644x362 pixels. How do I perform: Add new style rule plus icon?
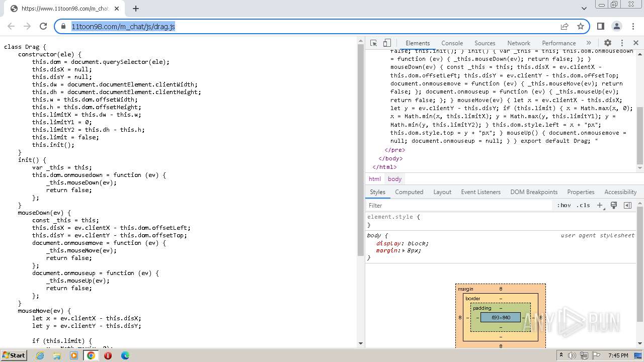pyautogui.click(x=600, y=205)
